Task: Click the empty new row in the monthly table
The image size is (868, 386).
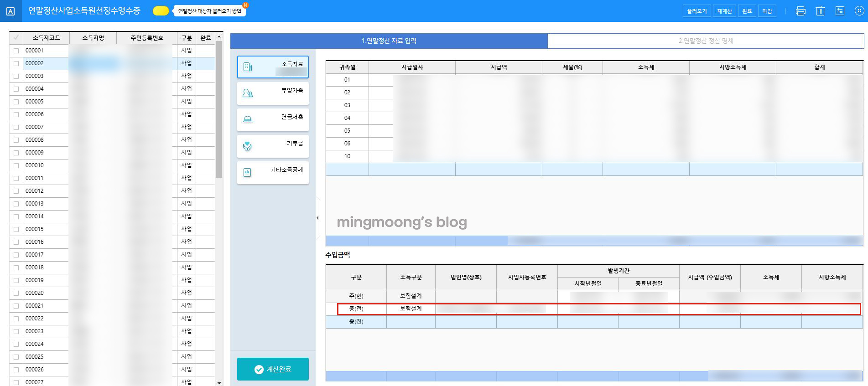Action: point(594,169)
